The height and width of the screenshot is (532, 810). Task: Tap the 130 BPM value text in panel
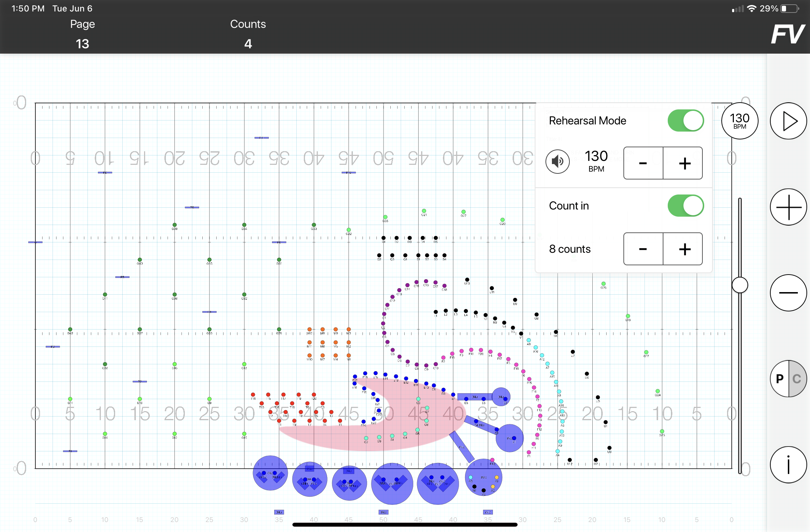(x=596, y=161)
